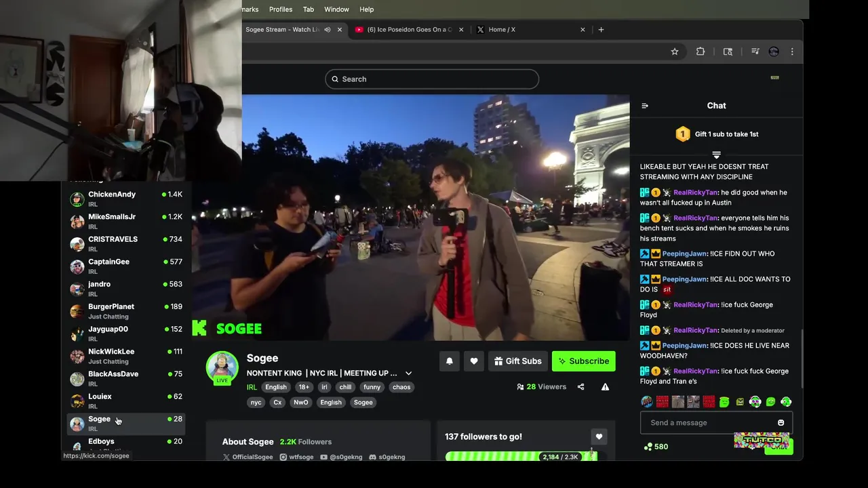Select the nyc tag
This screenshot has height=488, width=868.
pyautogui.click(x=256, y=403)
